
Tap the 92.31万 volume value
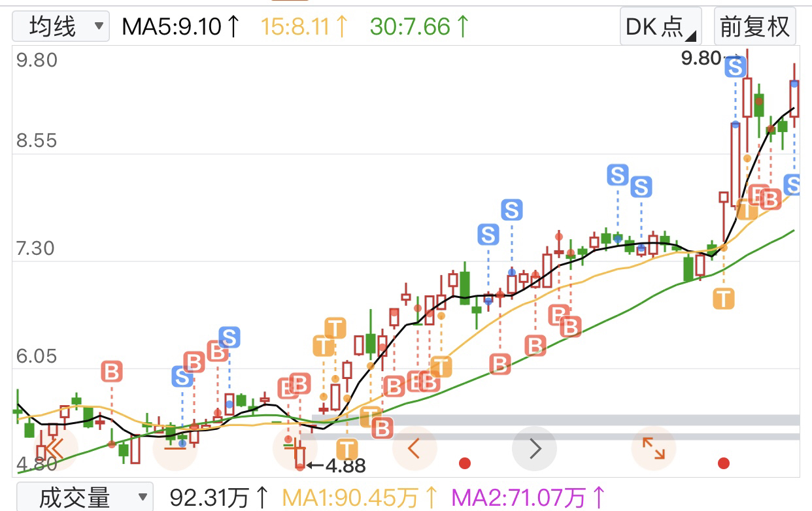[220, 498]
